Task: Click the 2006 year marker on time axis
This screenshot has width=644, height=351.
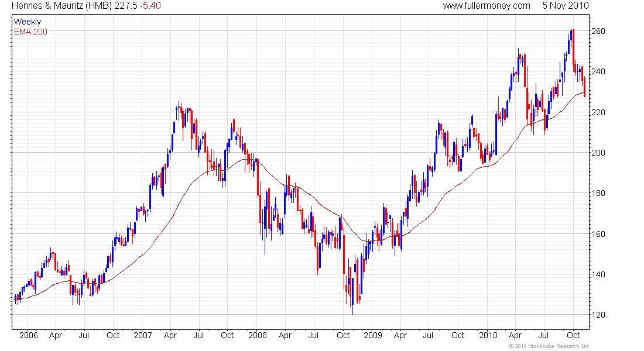Action: tap(28, 336)
